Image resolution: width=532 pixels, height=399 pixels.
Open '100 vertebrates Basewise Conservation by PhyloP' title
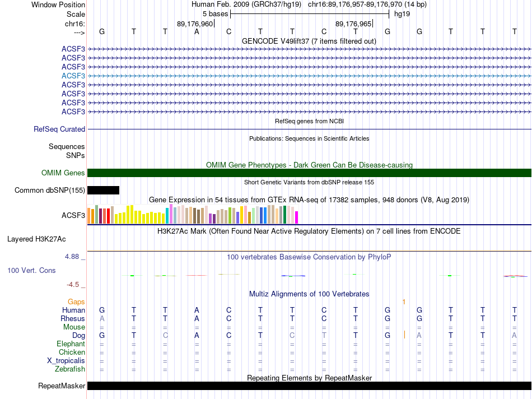309,257
